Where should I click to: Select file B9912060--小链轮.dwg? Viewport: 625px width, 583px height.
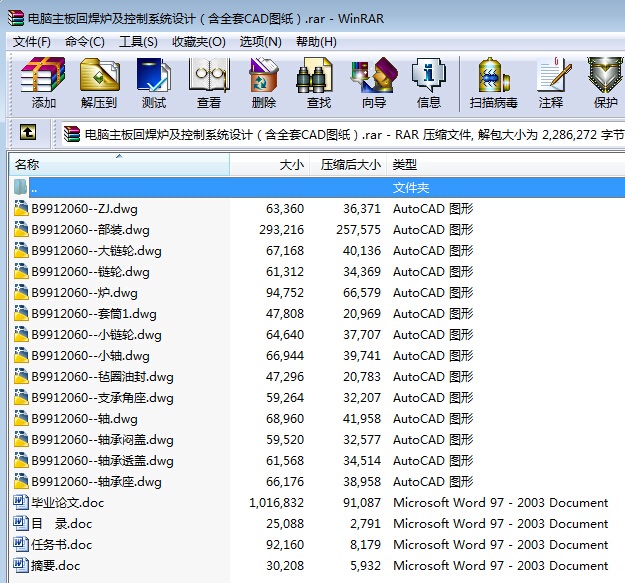96,334
